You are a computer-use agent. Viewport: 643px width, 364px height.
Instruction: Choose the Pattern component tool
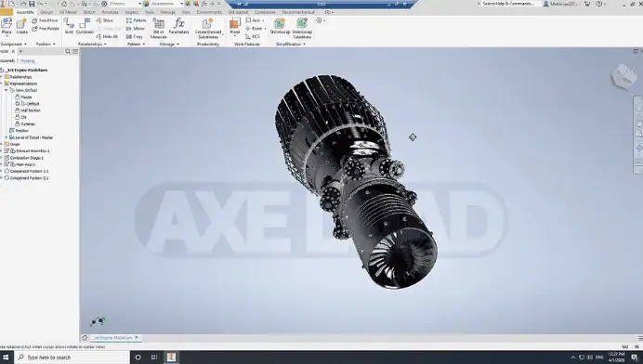click(x=137, y=20)
